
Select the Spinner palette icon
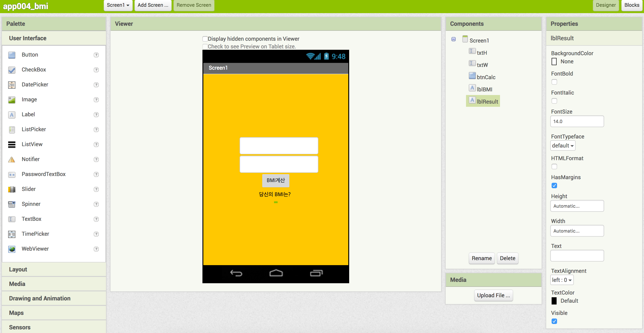click(12, 204)
